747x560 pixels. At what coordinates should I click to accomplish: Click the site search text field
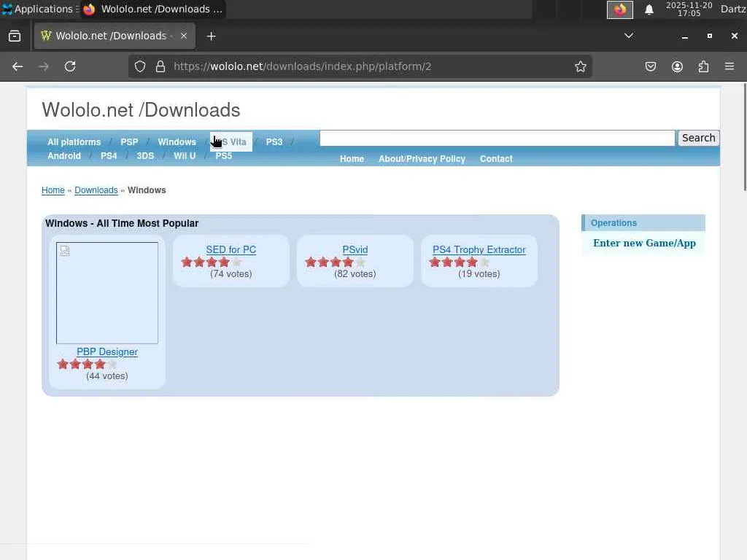[x=497, y=138]
